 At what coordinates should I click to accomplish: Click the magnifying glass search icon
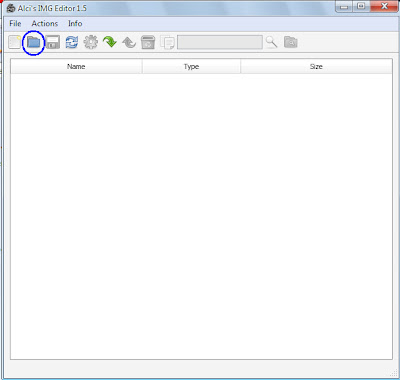[x=271, y=42]
